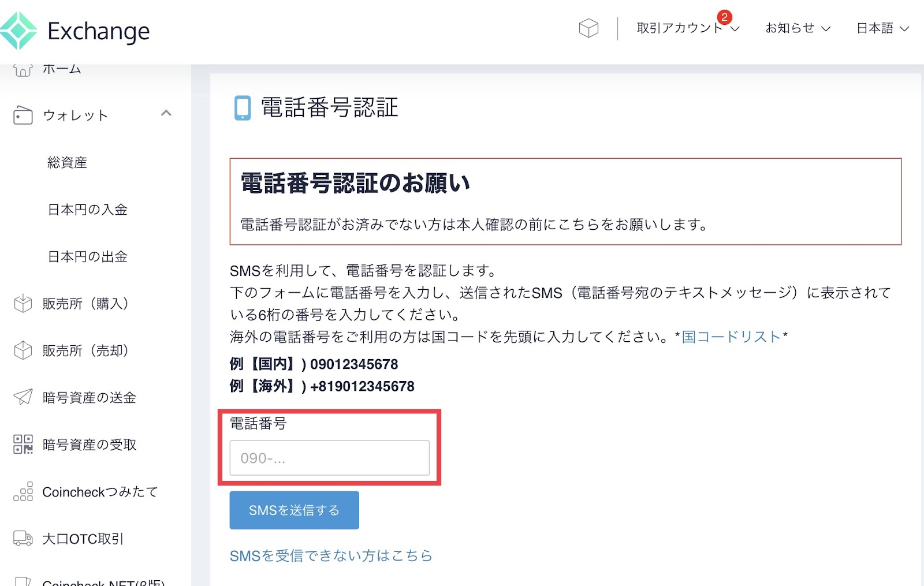
Task: Open the cube icon in header
Action: tap(588, 28)
